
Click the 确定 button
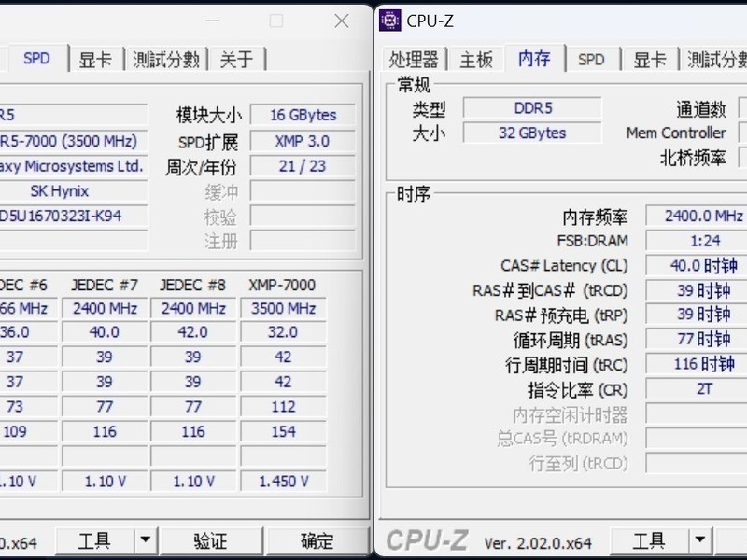[x=317, y=541]
